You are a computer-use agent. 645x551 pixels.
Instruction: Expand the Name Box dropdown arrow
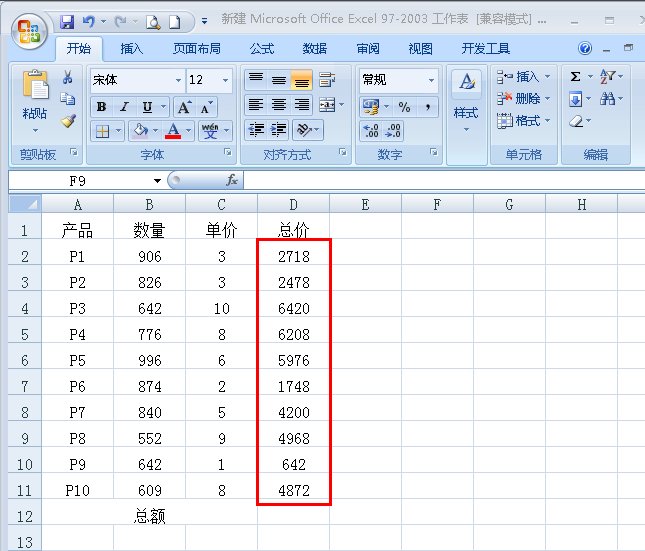157,181
